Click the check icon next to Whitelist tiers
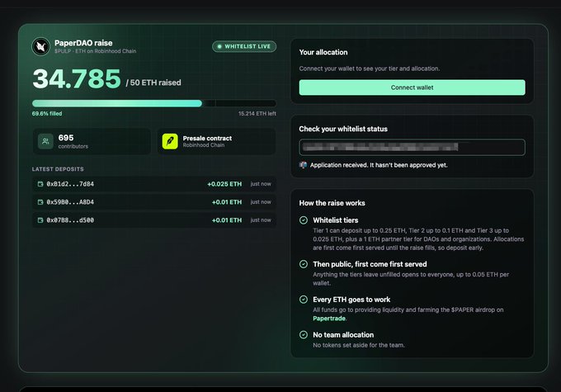Image resolution: width=561 pixels, height=392 pixels. (304, 220)
